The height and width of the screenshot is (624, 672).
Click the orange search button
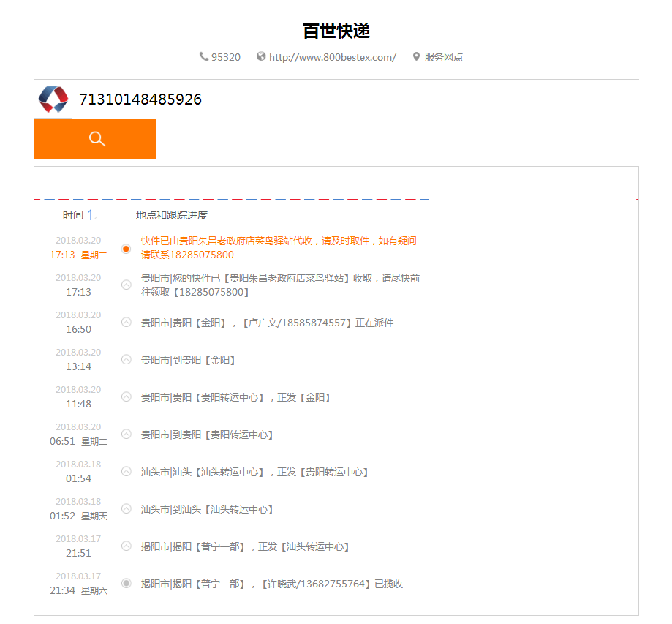pyautogui.click(x=95, y=139)
